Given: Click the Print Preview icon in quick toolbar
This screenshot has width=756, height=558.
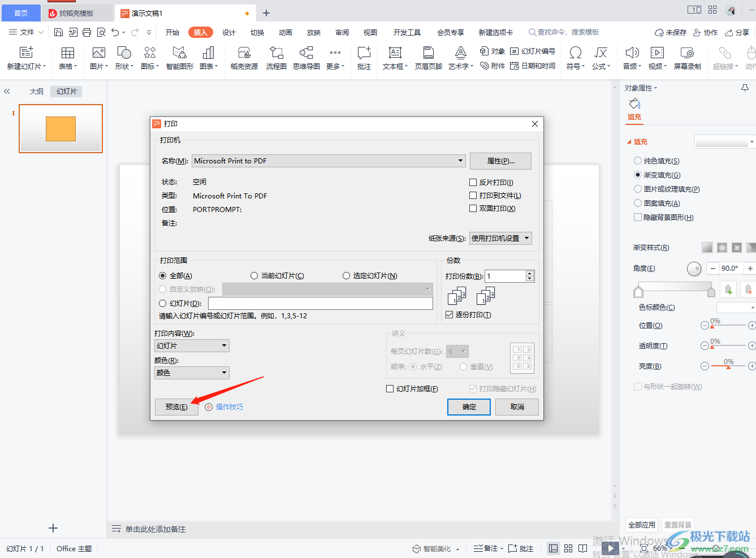Looking at the screenshot, I should pos(101,32).
